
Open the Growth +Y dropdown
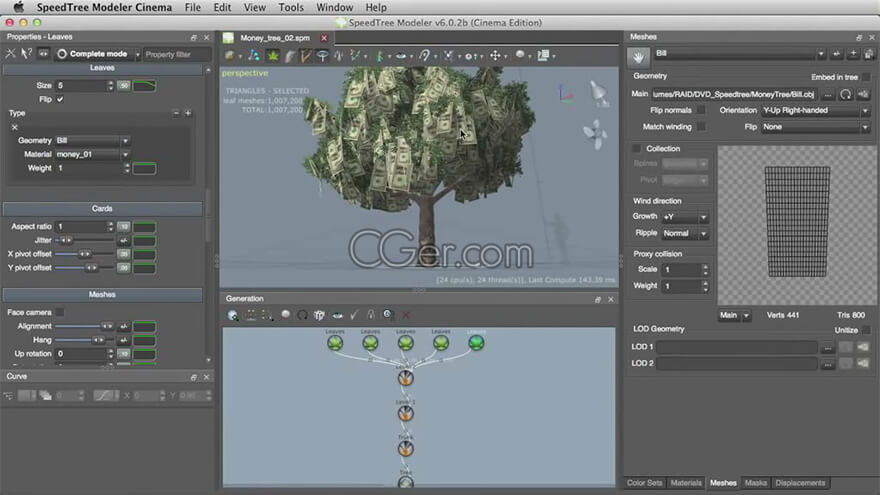coord(685,217)
